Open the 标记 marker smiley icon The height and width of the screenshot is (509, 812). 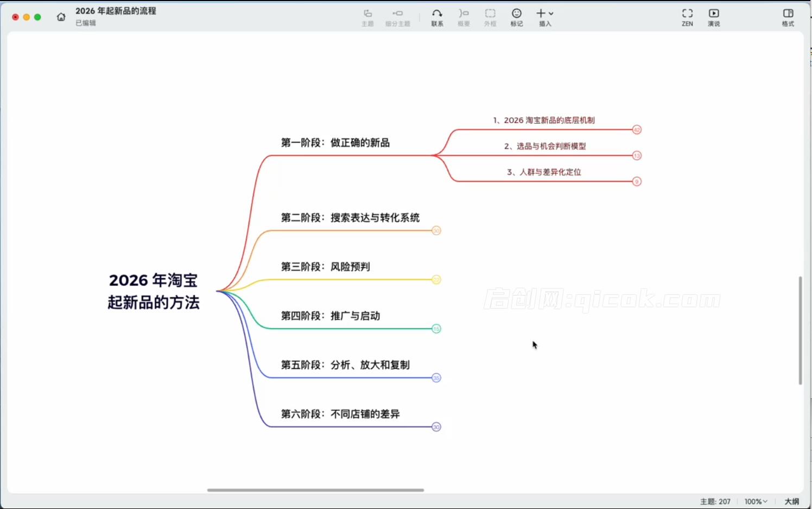click(517, 17)
